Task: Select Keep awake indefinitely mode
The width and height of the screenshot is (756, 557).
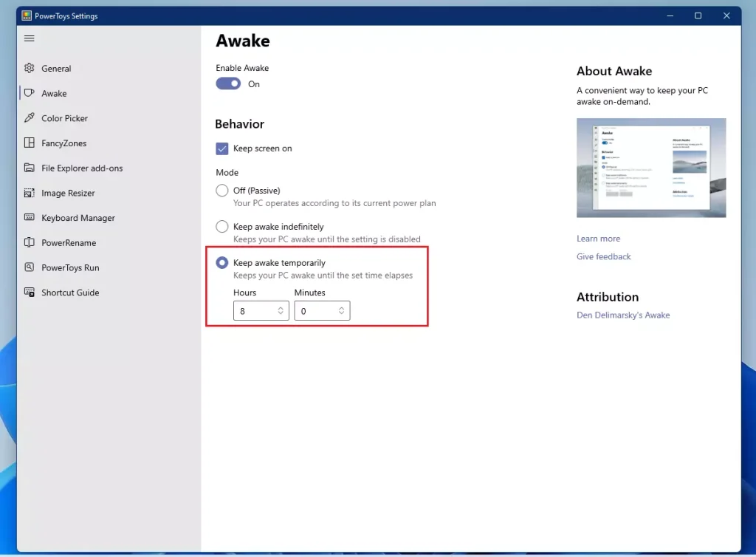Action: [x=221, y=227]
